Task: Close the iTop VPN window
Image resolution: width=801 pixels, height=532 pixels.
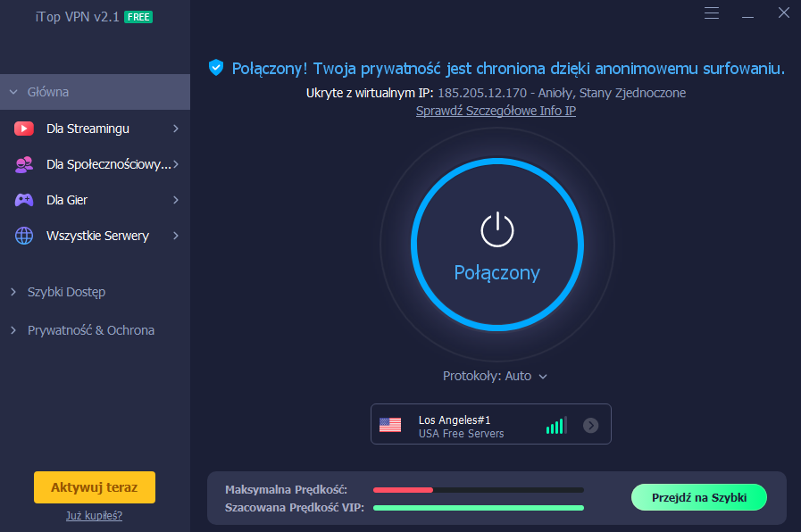Action: [784, 12]
